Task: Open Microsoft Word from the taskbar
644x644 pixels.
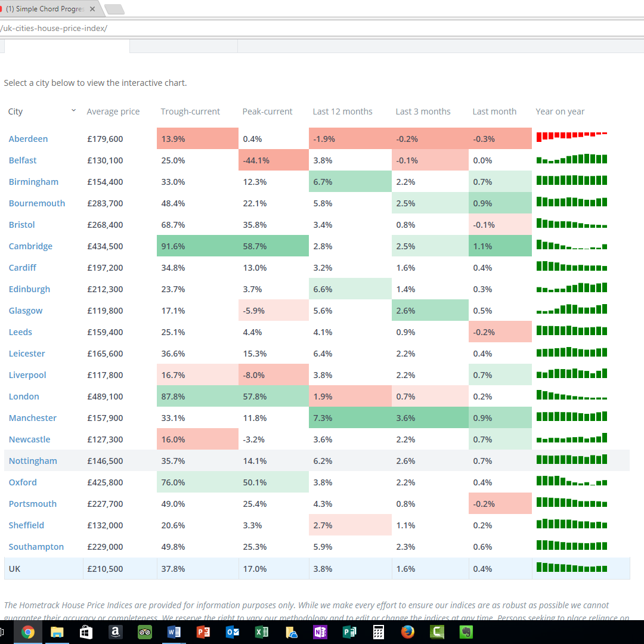Action: (x=174, y=632)
